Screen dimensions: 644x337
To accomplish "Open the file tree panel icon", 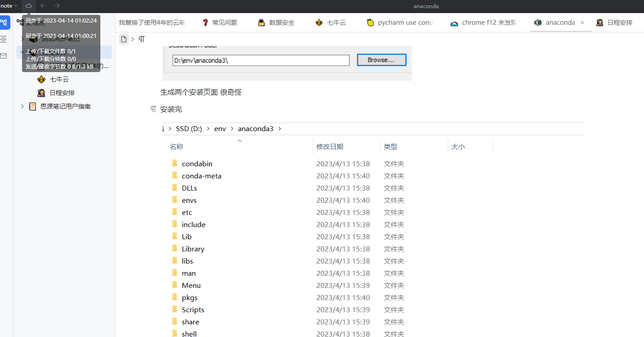I will [x=5, y=23].
